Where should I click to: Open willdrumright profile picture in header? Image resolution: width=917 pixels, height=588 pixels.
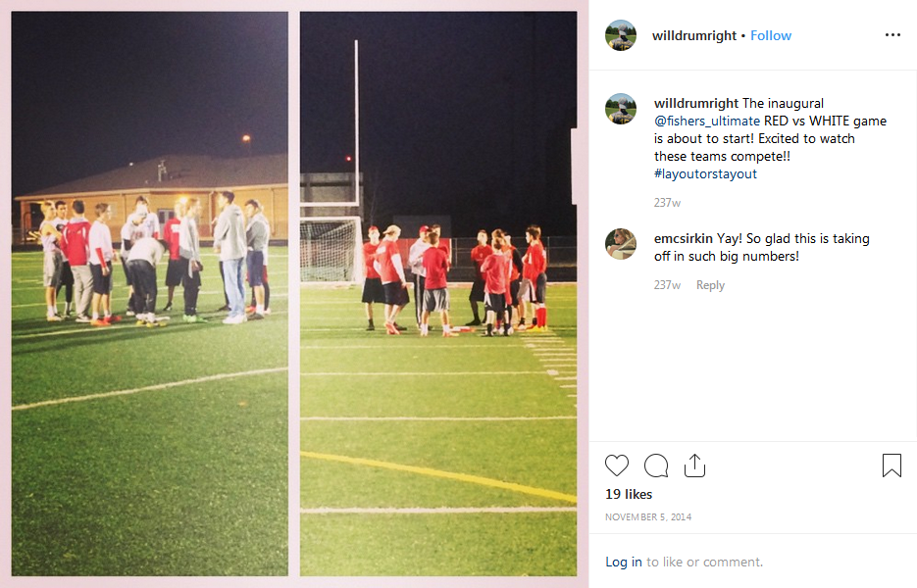[621, 35]
